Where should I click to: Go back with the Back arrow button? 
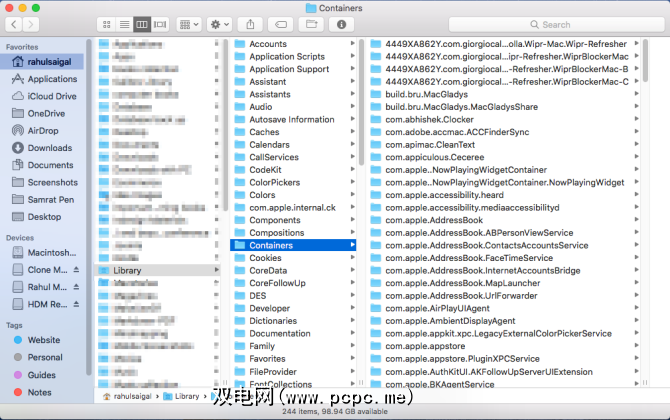(x=14, y=24)
